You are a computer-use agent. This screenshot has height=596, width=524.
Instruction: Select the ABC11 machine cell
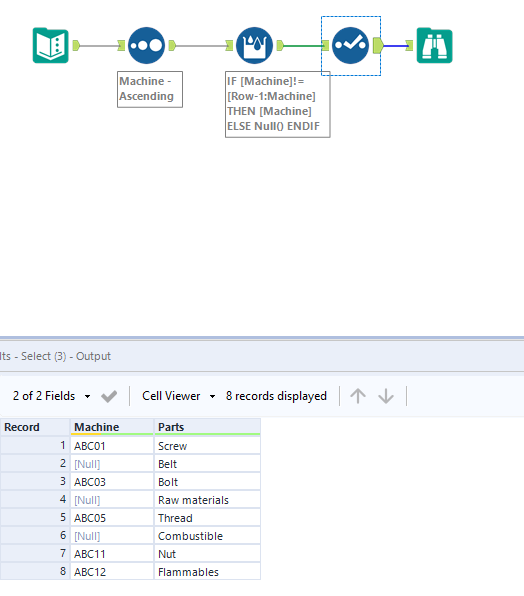pos(112,554)
